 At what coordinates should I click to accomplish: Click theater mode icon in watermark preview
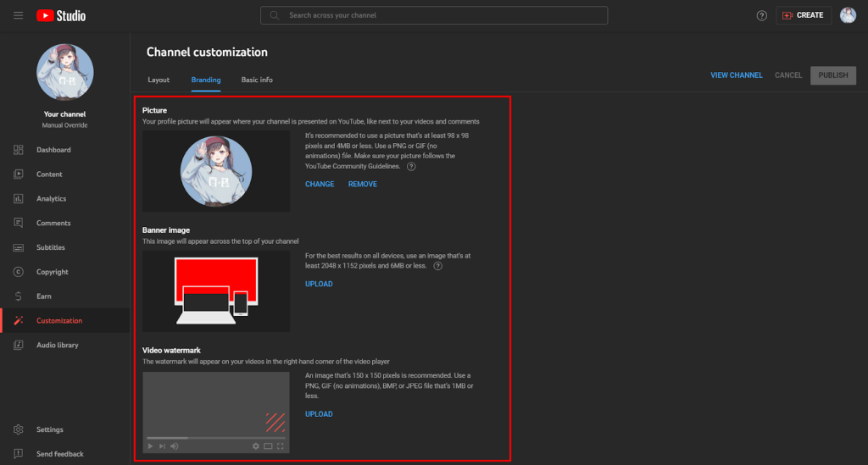[268, 446]
